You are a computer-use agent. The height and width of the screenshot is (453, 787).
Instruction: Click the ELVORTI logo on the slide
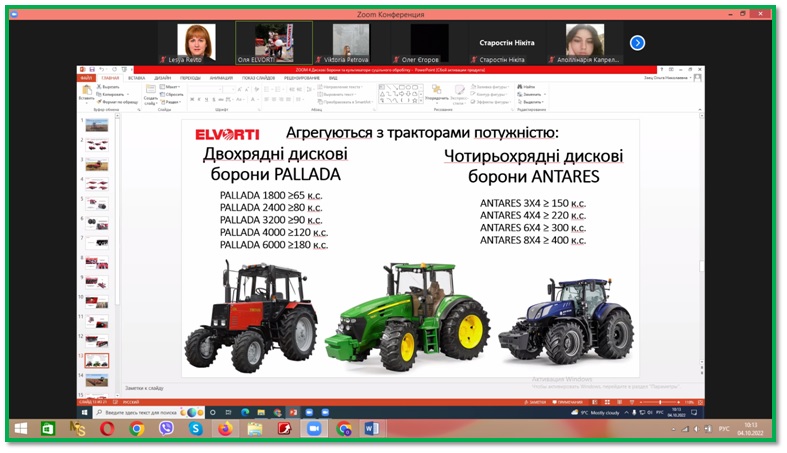(x=227, y=134)
